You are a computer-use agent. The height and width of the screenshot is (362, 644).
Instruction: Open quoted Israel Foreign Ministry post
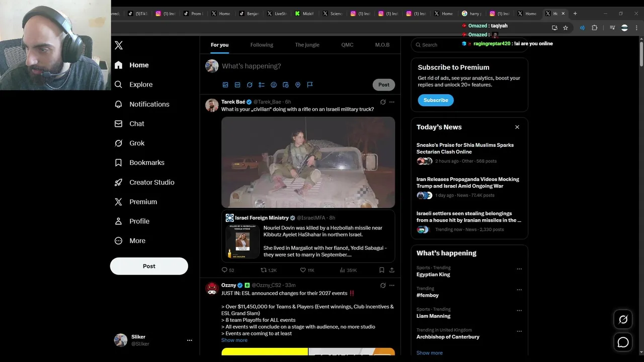(x=308, y=236)
